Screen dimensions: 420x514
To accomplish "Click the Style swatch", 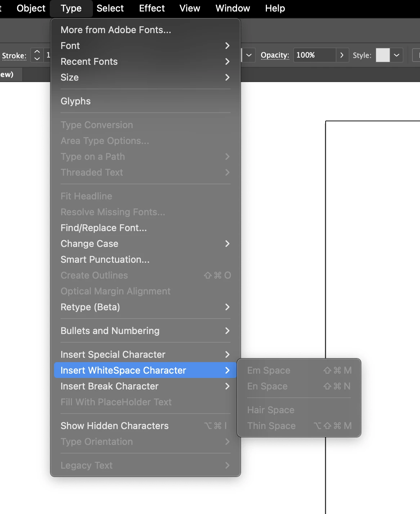I will 383,55.
